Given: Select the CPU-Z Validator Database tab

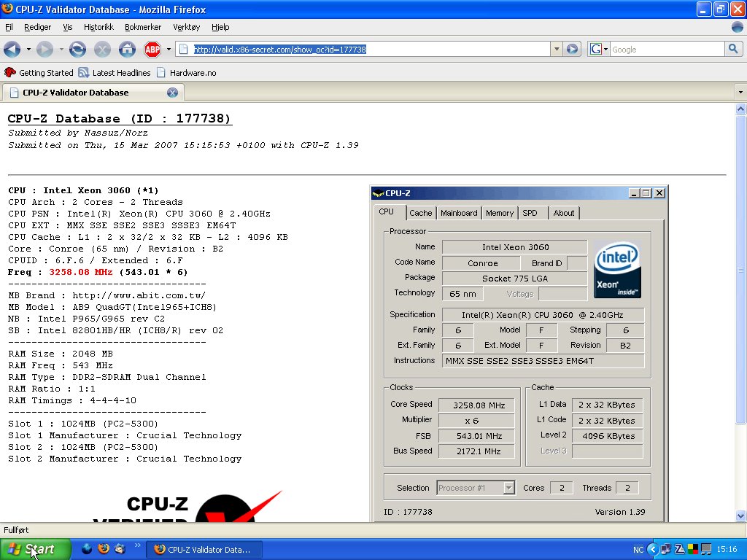Looking at the screenshot, I should tap(93, 93).
